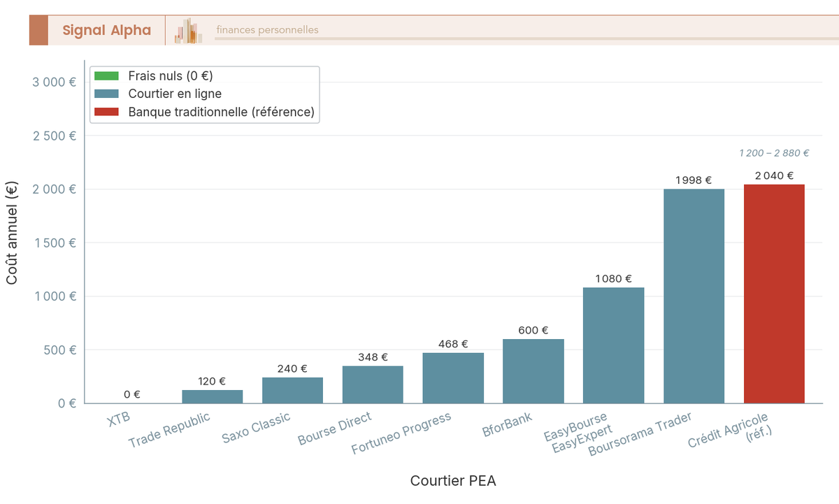Click the orange header color block
Screen dimensions: 839x504
tap(37, 30)
